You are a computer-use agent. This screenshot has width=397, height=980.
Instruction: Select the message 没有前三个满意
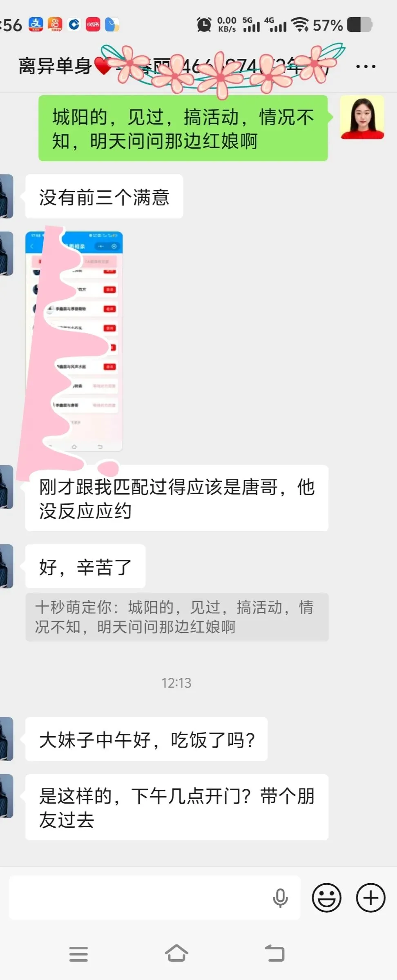coord(104,196)
